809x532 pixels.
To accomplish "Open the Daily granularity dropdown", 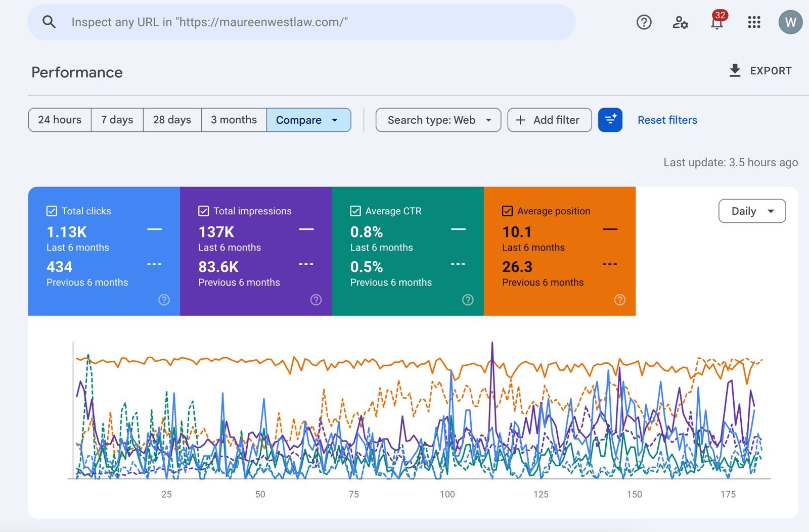I will tap(752, 211).
